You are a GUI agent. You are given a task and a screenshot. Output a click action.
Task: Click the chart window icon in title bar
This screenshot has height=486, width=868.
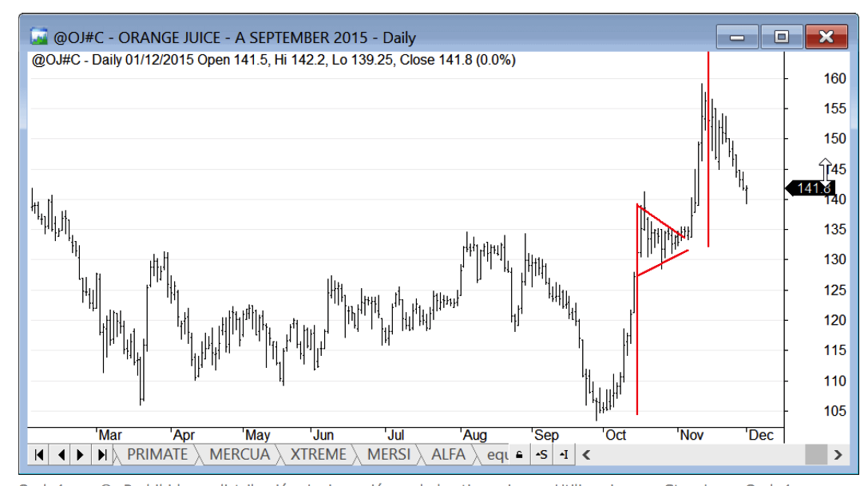pos(39,37)
